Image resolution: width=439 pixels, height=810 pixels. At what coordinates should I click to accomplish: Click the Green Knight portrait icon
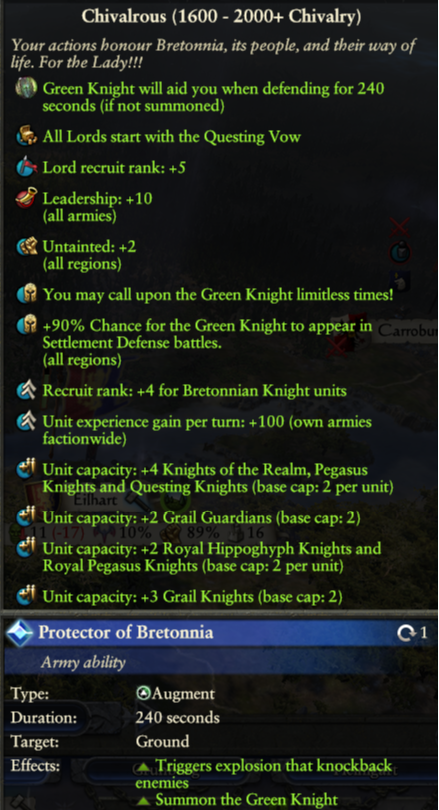tap(26, 88)
